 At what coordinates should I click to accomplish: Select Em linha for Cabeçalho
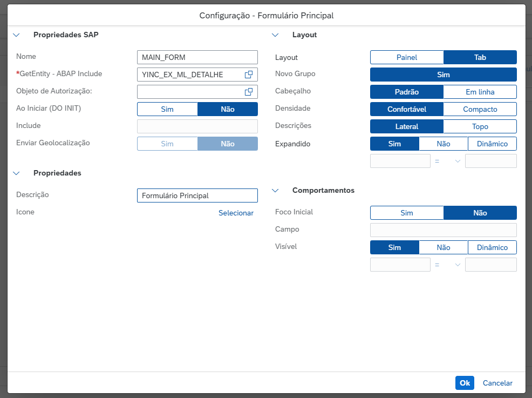tap(480, 92)
